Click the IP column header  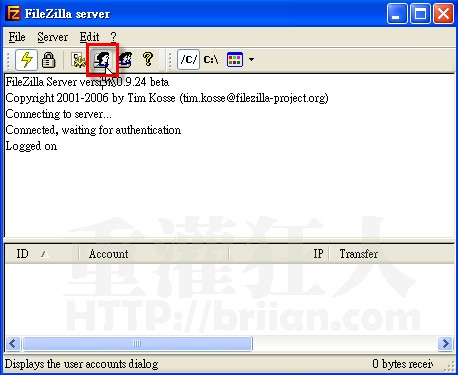pyautogui.click(x=279, y=254)
